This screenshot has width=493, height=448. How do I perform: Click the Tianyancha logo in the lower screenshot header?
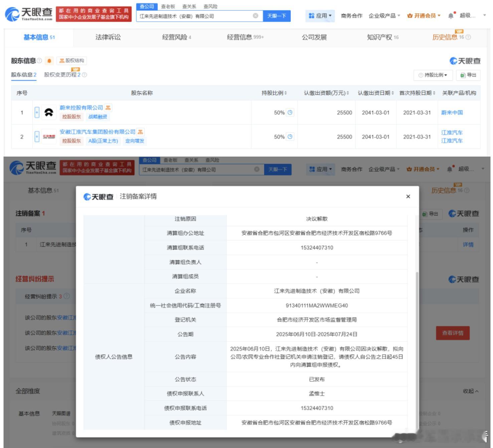33,168
